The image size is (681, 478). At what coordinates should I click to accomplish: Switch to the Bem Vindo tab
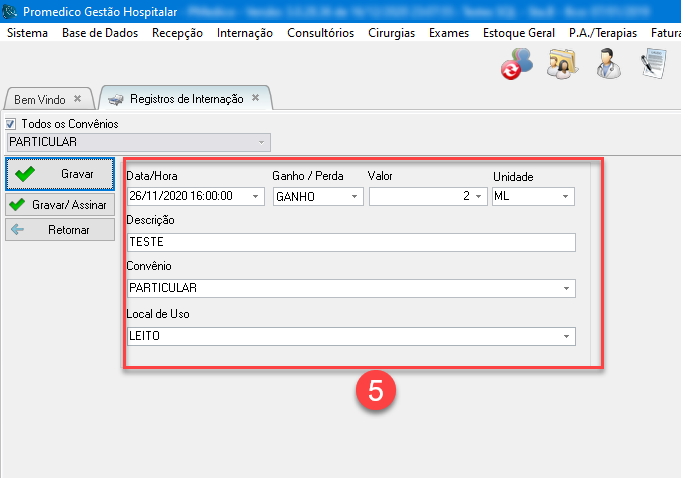click(38, 99)
